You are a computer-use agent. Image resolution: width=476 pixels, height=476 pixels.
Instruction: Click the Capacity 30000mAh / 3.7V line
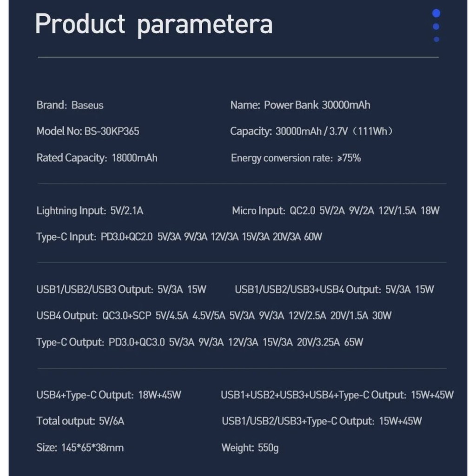click(312, 132)
